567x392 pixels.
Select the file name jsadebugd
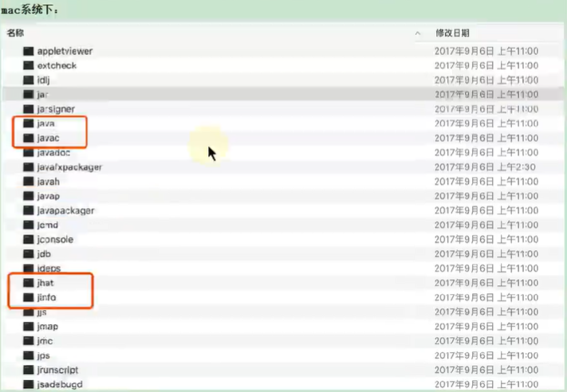click(60, 384)
